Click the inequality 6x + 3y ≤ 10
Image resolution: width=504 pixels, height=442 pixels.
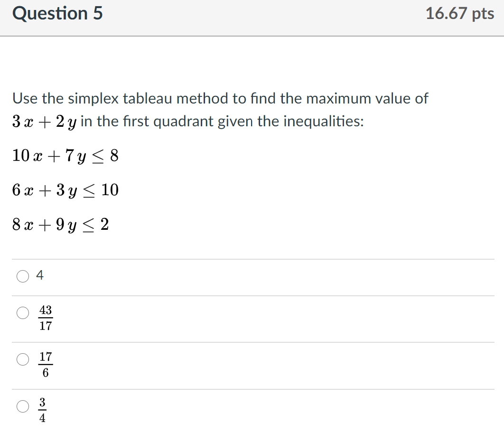(65, 190)
